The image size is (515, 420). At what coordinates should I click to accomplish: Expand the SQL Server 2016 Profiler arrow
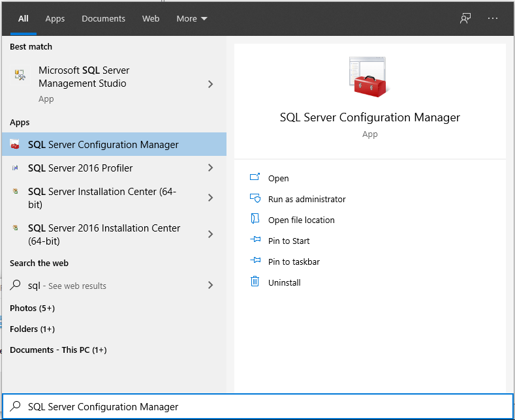(210, 168)
